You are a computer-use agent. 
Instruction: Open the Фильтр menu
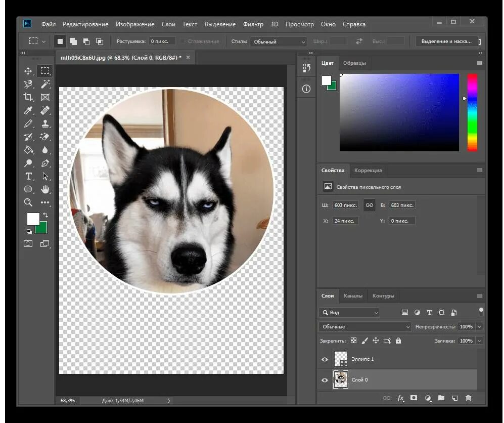253,24
